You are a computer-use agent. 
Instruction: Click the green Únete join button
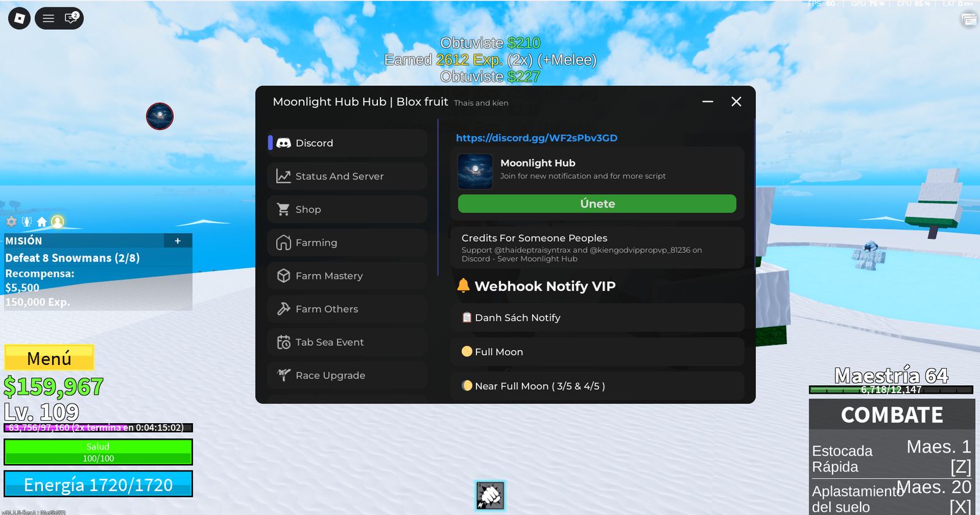pyautogui.click(x=597, y=204)
